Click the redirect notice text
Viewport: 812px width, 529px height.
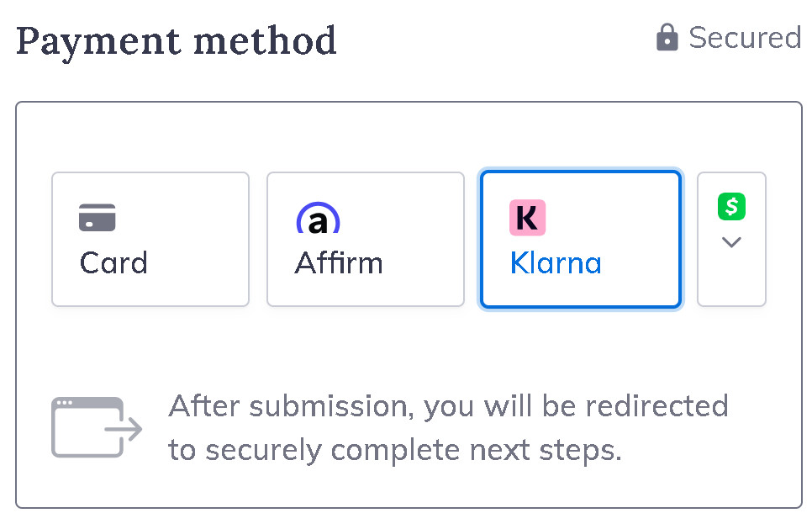pyautogui.click(x=448, y=428)
